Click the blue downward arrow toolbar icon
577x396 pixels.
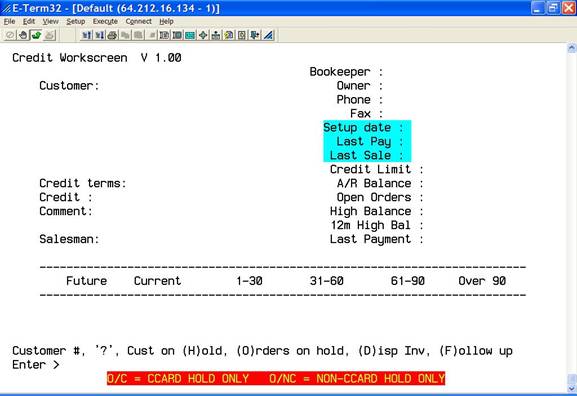tap(255, 35)
